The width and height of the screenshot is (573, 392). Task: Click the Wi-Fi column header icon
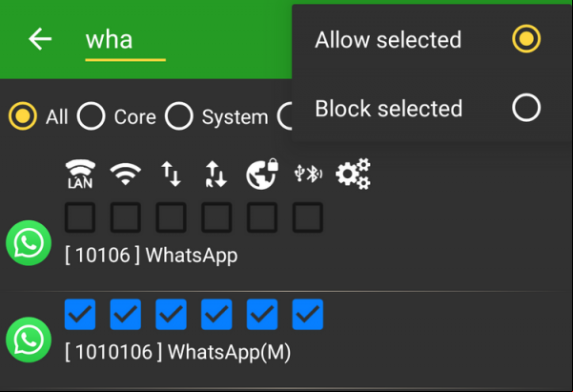[125, 174]
